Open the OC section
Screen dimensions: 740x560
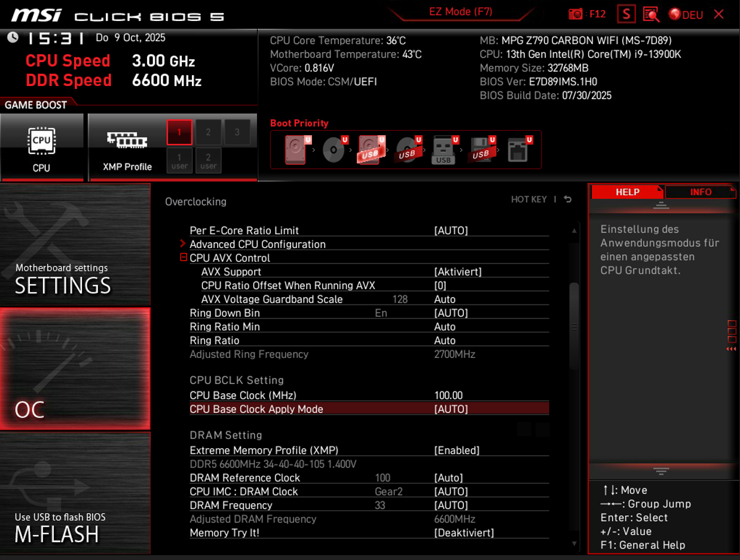pos(75,369)
